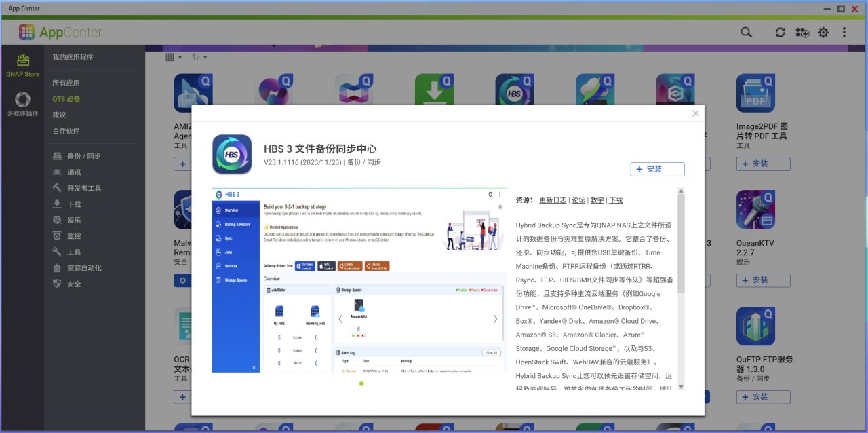Click the refresh icon in toolbar

[x=781, y=32]
